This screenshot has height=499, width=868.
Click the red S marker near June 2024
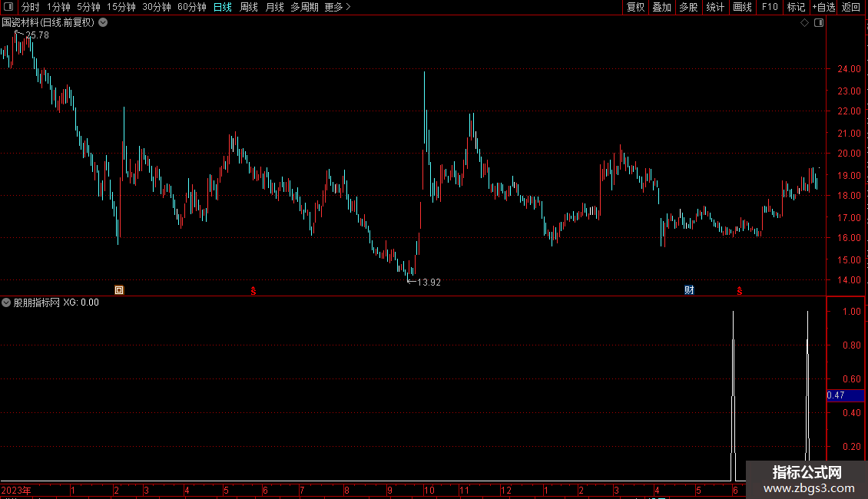point(740,291)
